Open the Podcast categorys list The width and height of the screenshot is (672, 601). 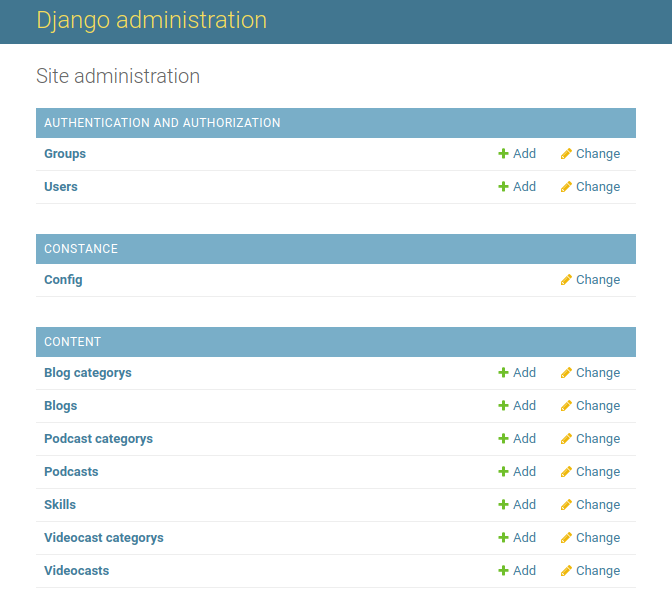[99, 439]
